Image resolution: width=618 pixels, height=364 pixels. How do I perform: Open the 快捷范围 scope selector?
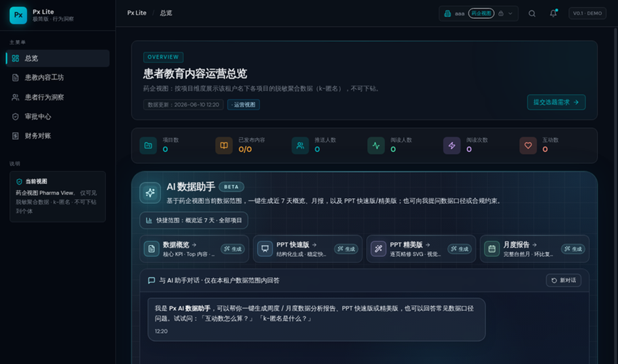pyautogui.click(x=194, y=220)
